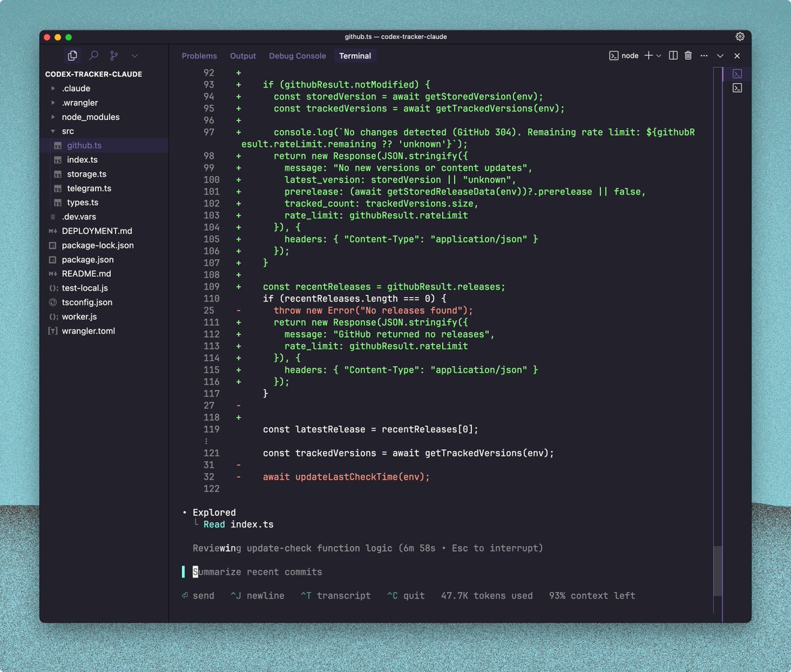Kill terminal with the trash icon
This screenshot has height=672, width=791.
pos(688,56)
